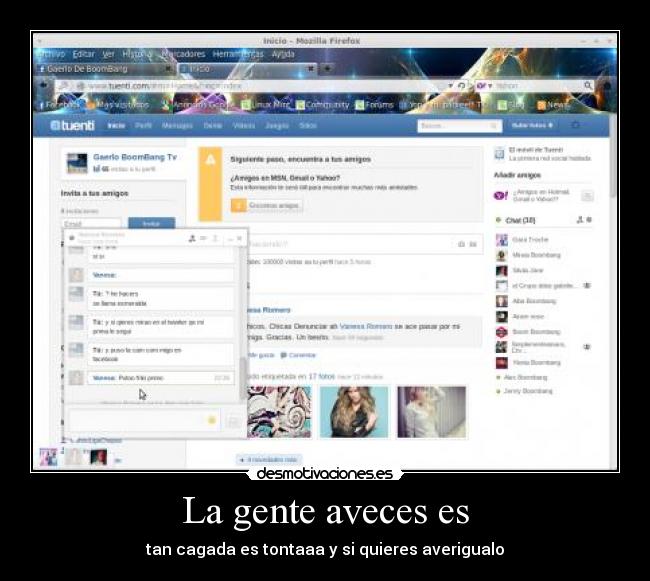
Task: Open the Community bookmark
Action: tap(322, 105)
